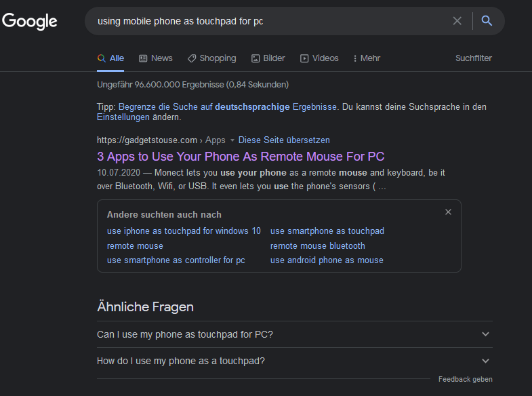Open the Mehr menu

pos(367,58)
